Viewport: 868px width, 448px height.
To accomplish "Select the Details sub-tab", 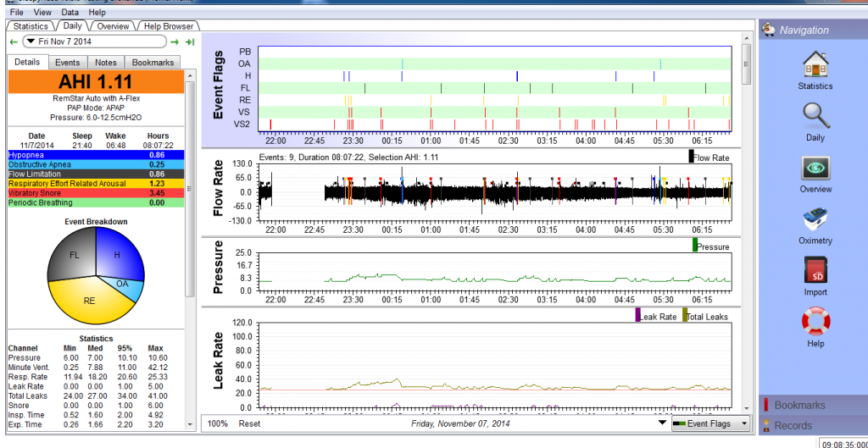I will [x=27, y=62].
